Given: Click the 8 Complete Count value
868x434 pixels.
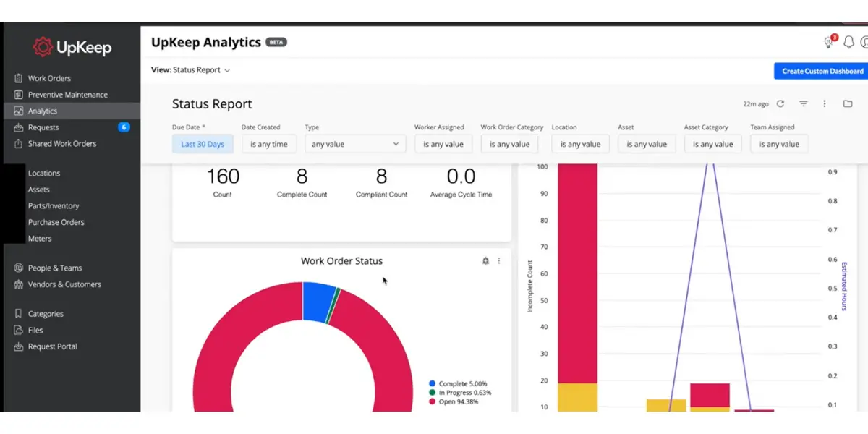Looking at the screenshot, I should coord(302,176).
